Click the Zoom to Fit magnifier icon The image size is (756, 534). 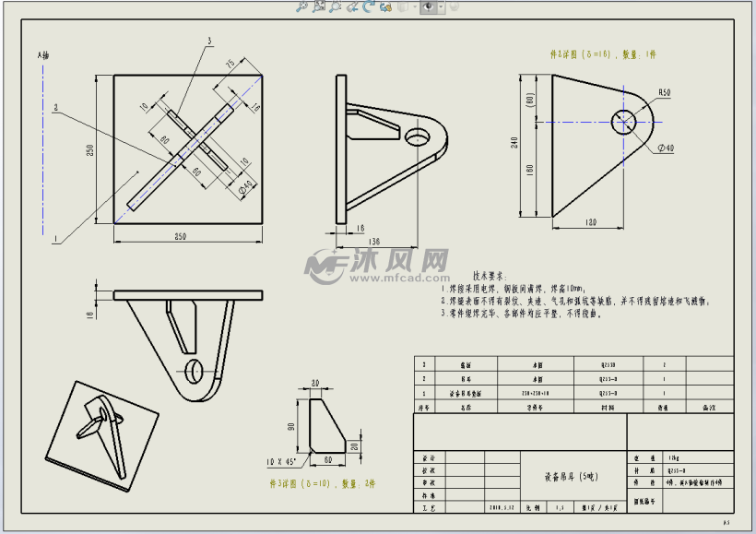click(301, 6)
